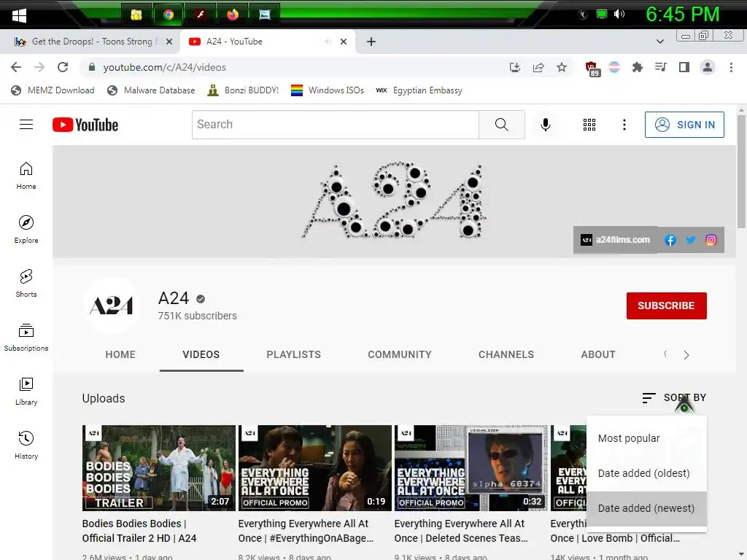Search with your voice microphone
Viewport: 747px width, 560px height.
[546, 124]
